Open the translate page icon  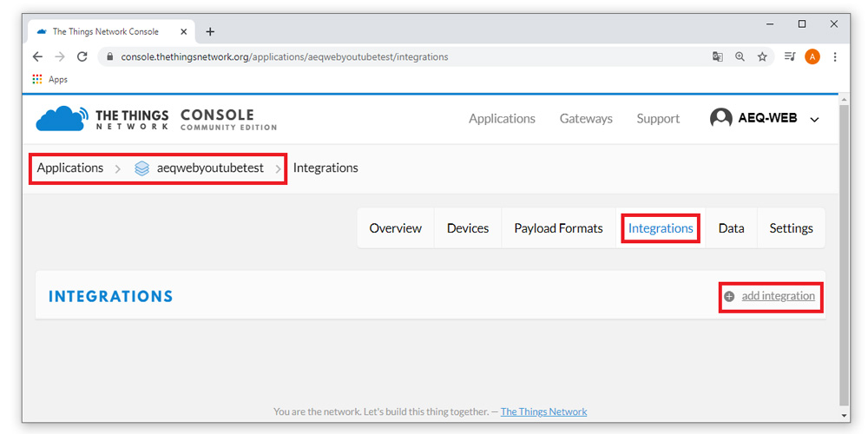[718, 56]
